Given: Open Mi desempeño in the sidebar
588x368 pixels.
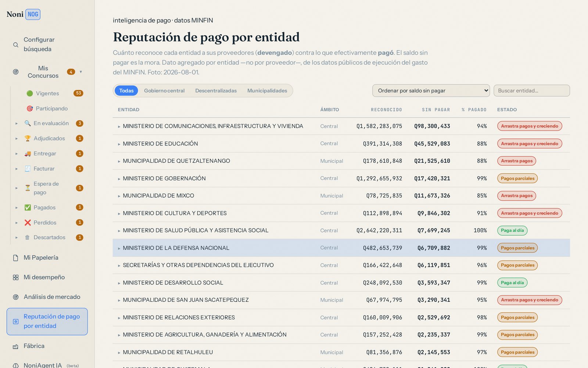Looking at the screenshot, I should coord(47,277).
